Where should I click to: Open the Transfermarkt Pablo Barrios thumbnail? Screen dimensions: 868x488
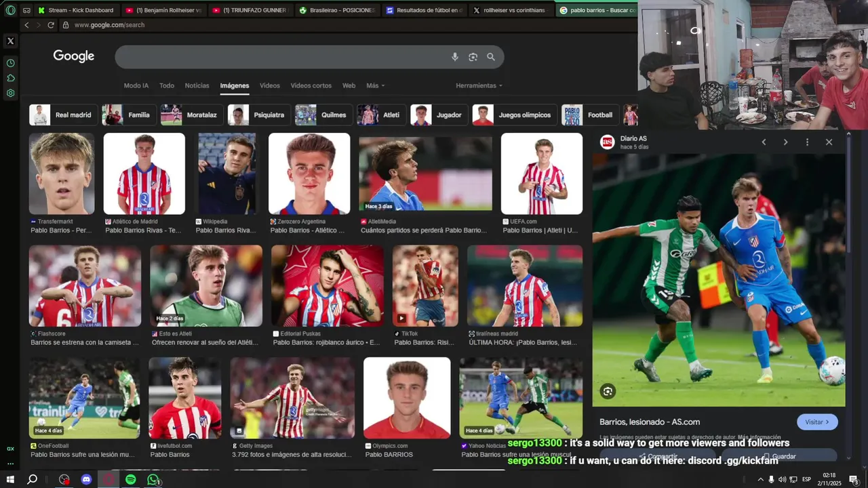pos(62,174)
